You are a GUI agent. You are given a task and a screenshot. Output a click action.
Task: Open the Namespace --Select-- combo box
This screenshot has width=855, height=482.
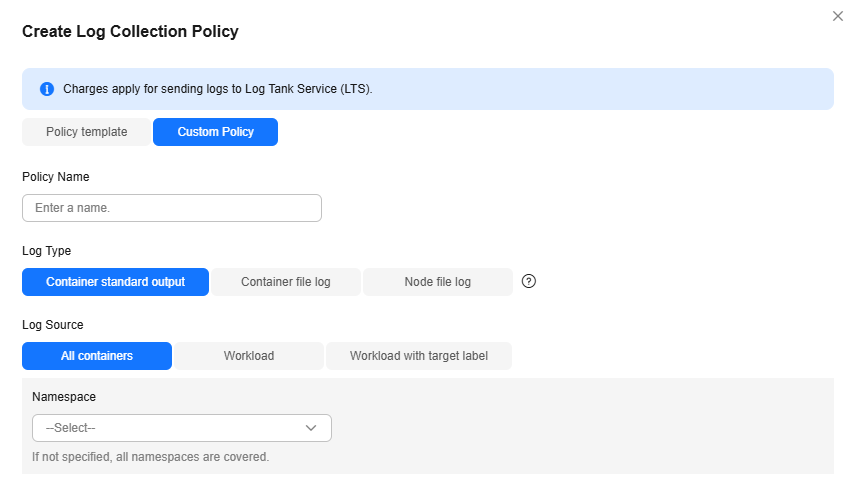coord(182,428)
